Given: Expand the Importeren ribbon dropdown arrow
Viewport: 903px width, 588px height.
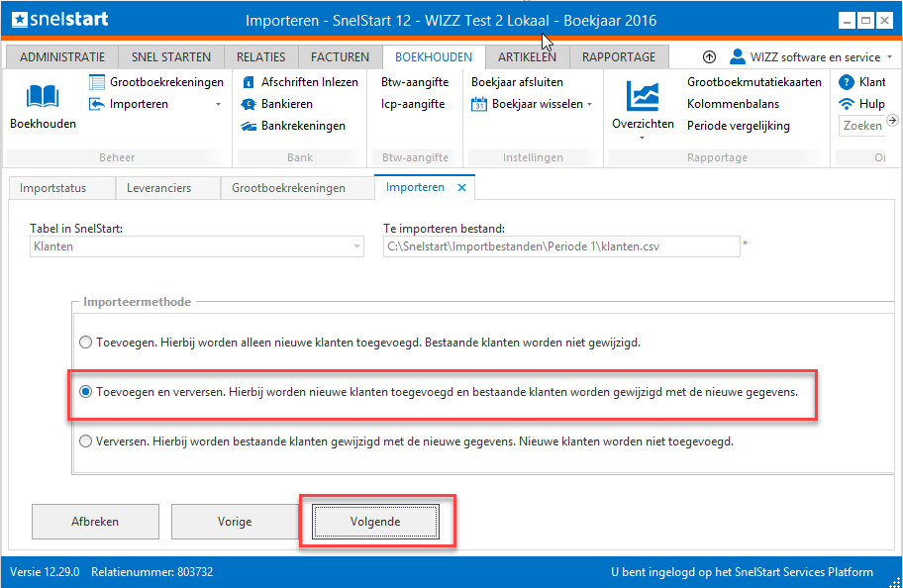Looking at the screenshot, I should coord(218,105).
